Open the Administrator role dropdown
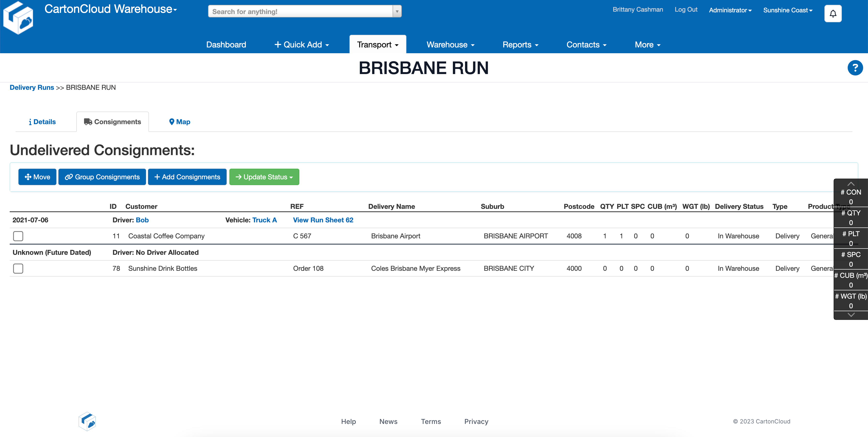Screen dimensions: 868x437 pyautogui.click(x=730, y=10)
